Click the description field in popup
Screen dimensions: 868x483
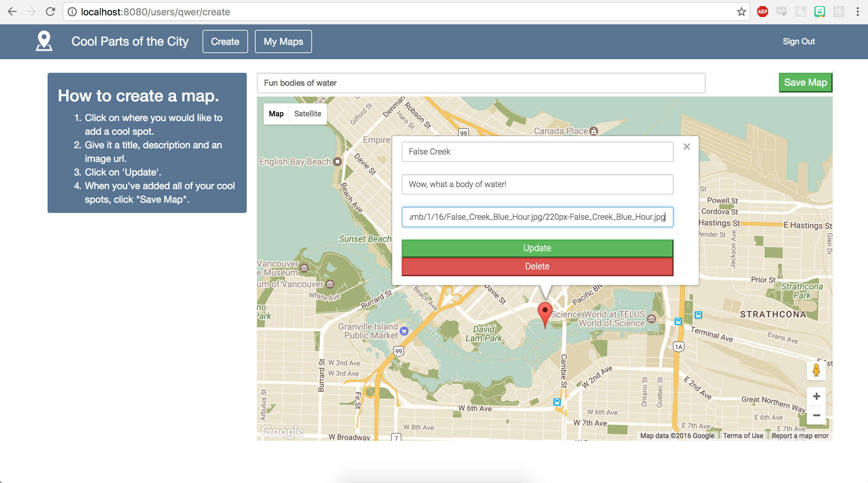tap(537, 184)
